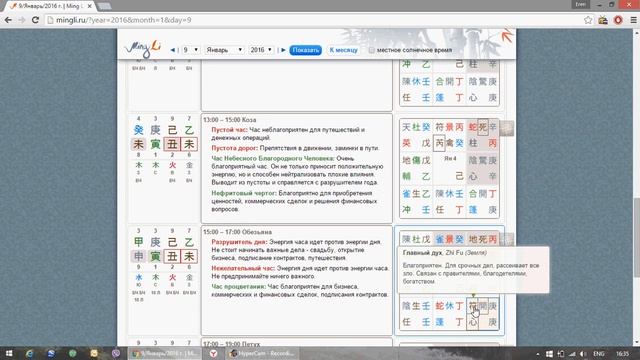This screenshot has height=360, width=640.
Task: Click the blue 癸 stem in the Коза pillars
Action: [x=138, y=130]
